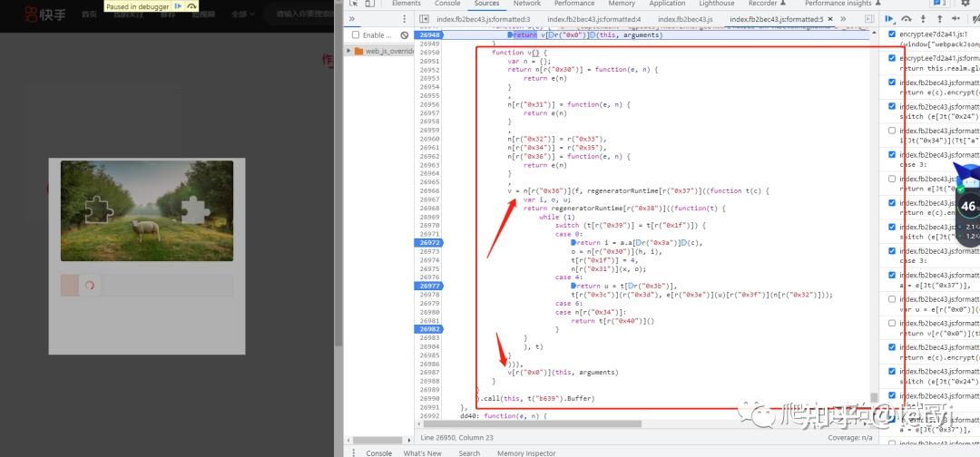
Task: Click the Line 26950, Column 23 status
Action: coord(456,438)
